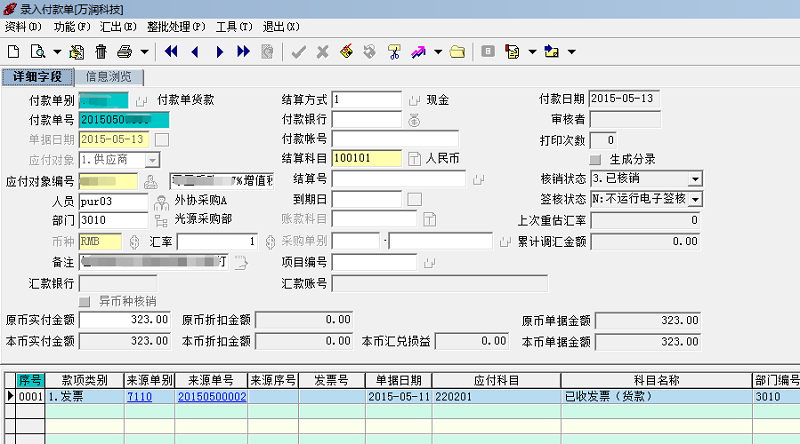This screenshot has width=800, height=444.
Task: Open the 整批处理 menu
Action: (176, 27)
